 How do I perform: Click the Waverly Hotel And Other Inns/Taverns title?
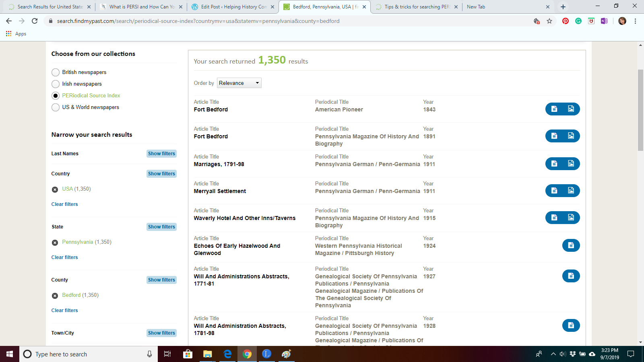pos(244,218)
